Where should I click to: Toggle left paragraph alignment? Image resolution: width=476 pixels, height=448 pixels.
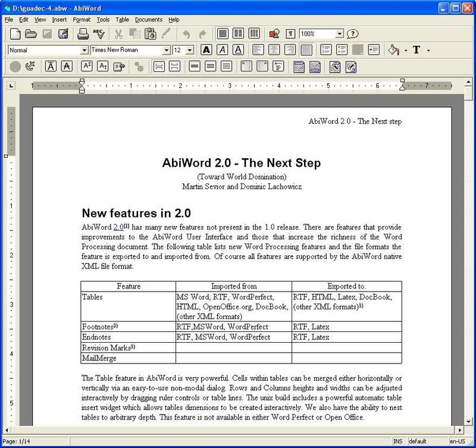(258, 50)
